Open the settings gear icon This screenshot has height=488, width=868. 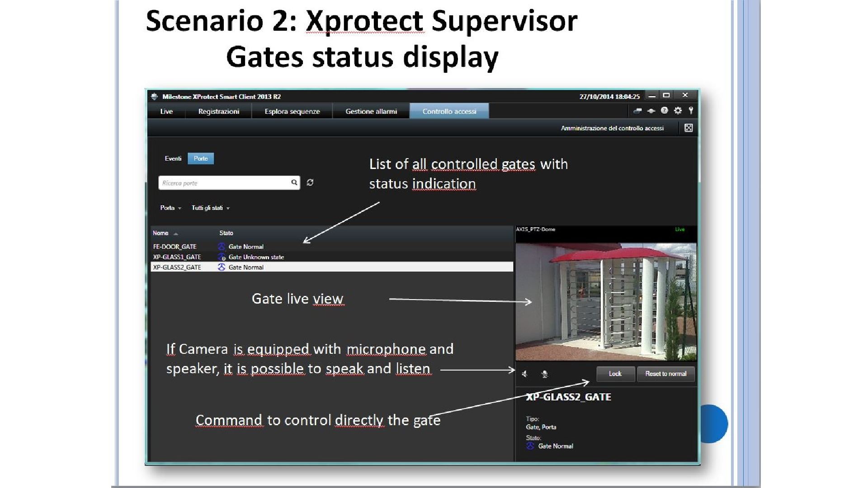(x=678, y=111)
